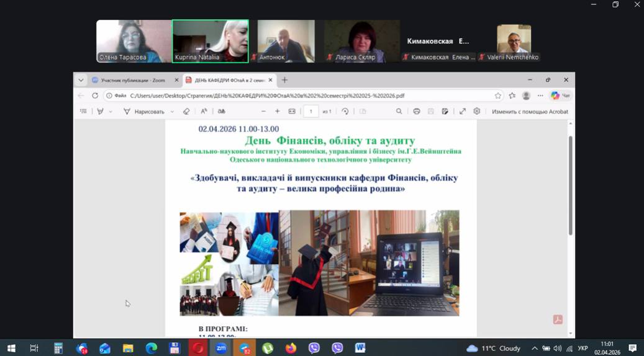Toggle fit-to-width page view
The image size is (644, 356).
pos(292,112)
